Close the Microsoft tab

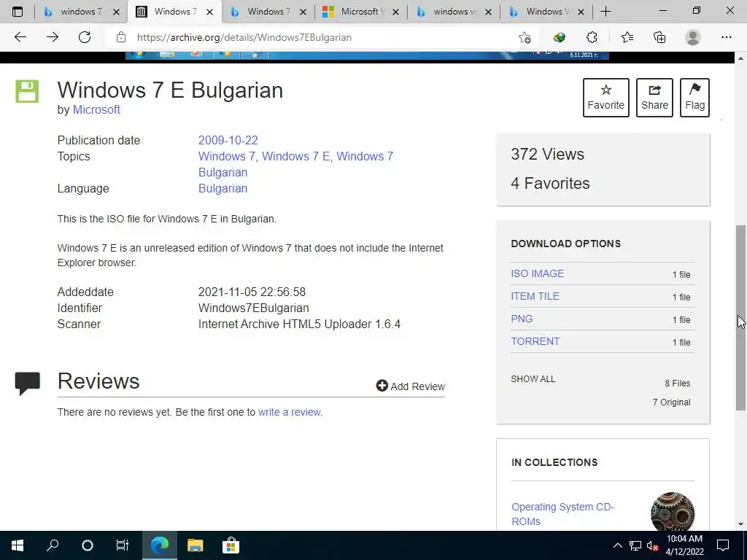point(395,12)
